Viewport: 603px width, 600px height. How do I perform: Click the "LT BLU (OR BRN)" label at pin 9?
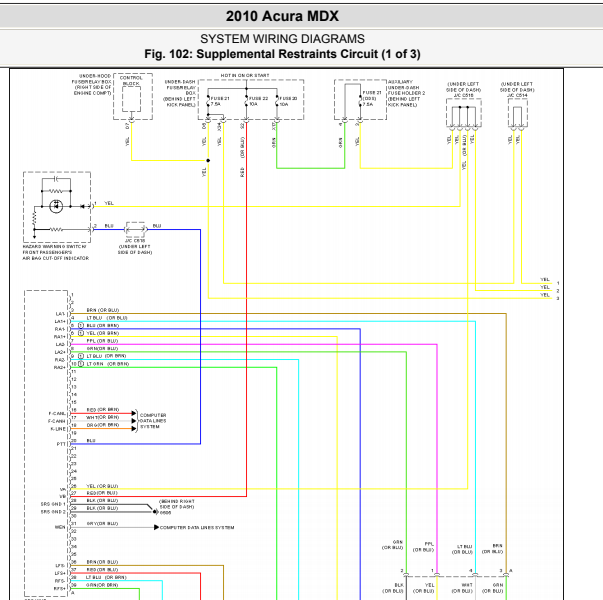106,356
